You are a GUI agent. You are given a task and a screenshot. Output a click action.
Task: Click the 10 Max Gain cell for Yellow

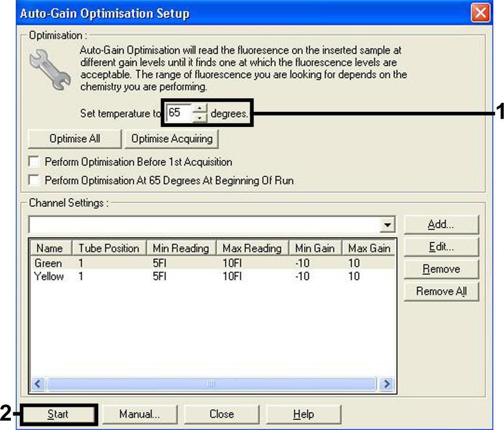coord(354,276)
